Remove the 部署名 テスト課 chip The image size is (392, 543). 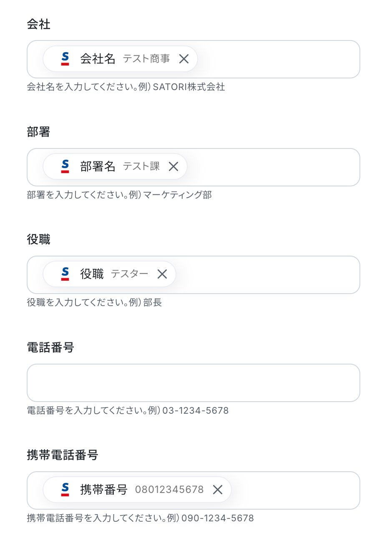(x=173, y=166)
